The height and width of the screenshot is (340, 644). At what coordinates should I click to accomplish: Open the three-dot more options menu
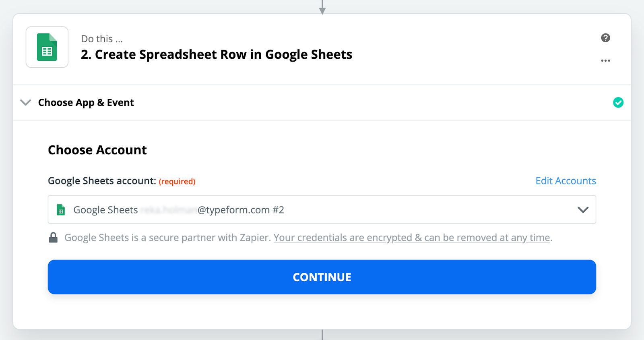(605, 60)
